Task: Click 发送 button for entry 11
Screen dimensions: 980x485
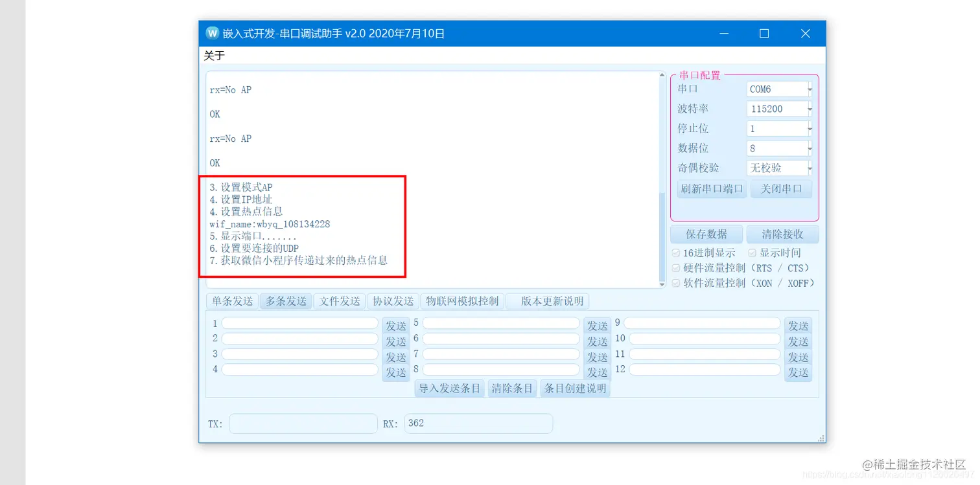Action: [798, 357]
